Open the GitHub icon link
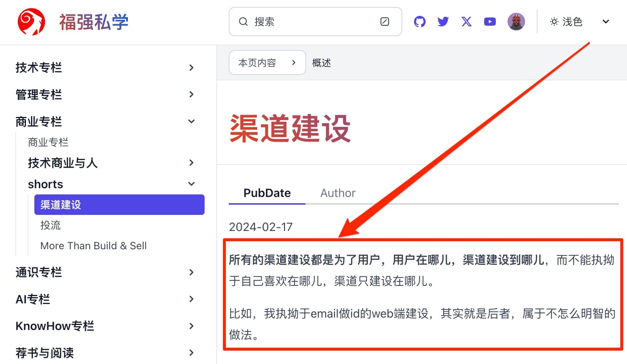 [x=419, y=22]
